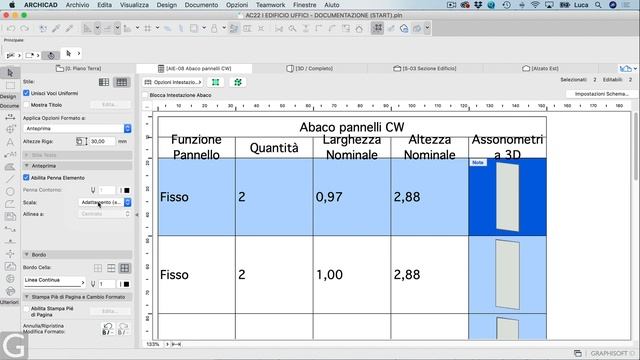The image size is (640, 360).
Task: Open the Teamwork menu
Action: (x=270, y=5)
